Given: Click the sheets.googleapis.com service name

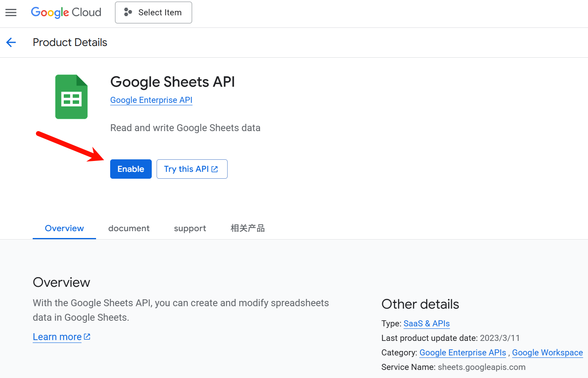Looking at the screenshot, I should pyautogui.click(x=482, y=367).
